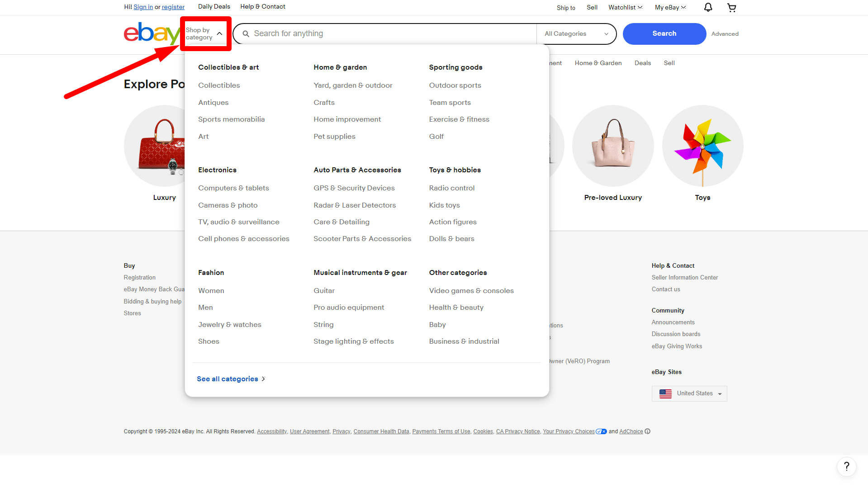Open the shopping cart
Viewport: 868px width, 488px height.
click(731, 7)
